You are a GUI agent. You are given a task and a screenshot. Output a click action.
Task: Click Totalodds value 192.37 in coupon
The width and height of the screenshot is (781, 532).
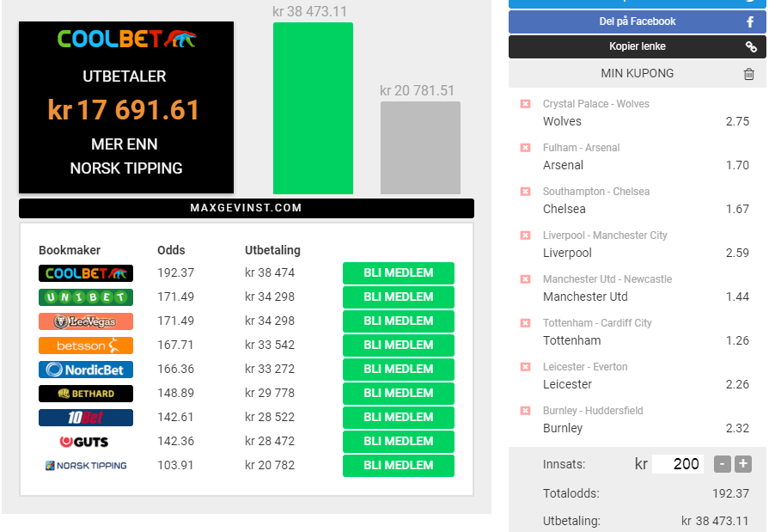click(730, 493)
